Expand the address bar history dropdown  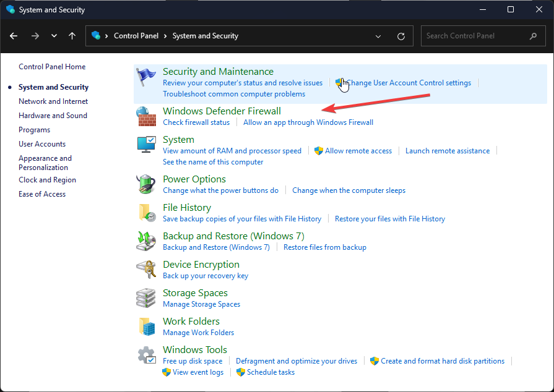[378, 36]
